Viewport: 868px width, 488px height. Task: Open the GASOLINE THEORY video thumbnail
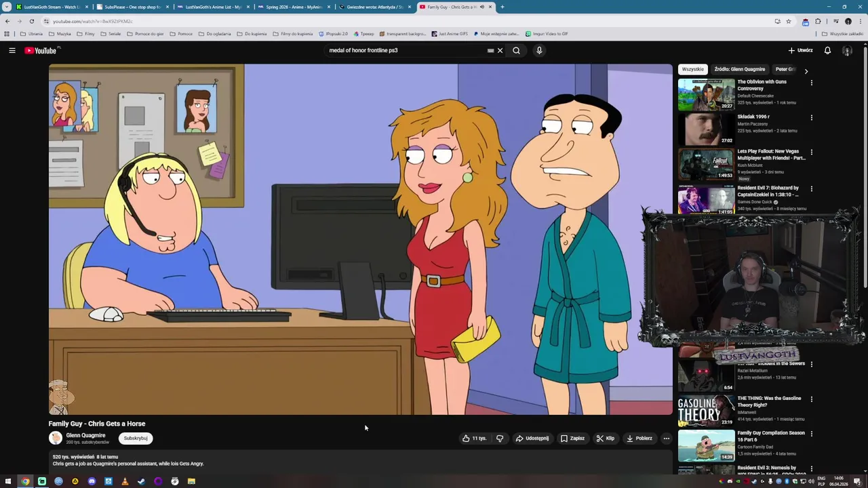click(x=706, y=411)
